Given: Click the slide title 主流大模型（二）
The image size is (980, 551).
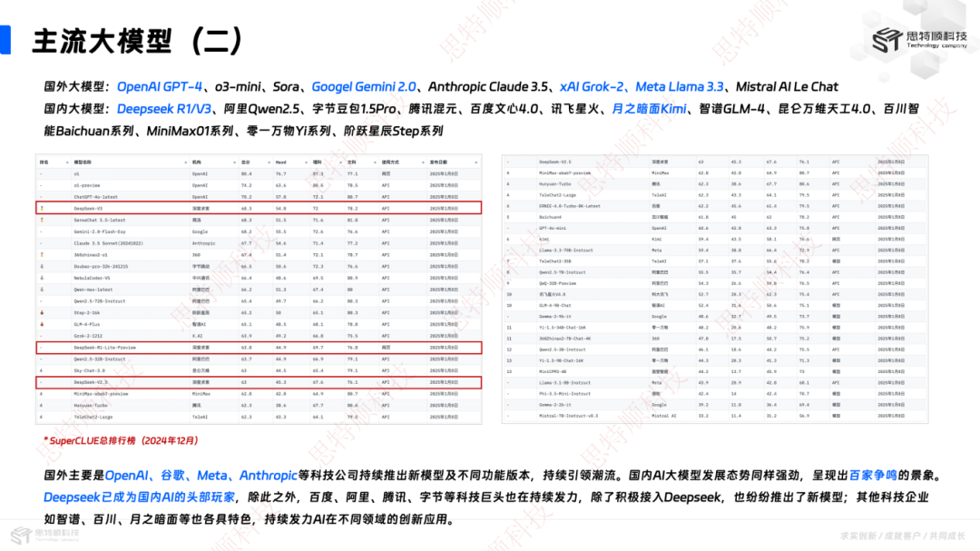Looking at the screenshot, I should click(x=138, y=41).
